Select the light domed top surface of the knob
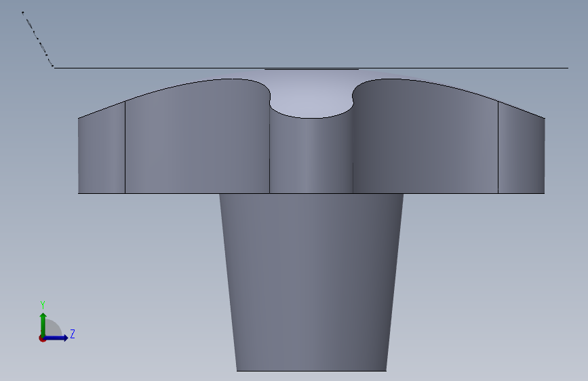This screenshot has width=588, height=381. pos(311,94)
